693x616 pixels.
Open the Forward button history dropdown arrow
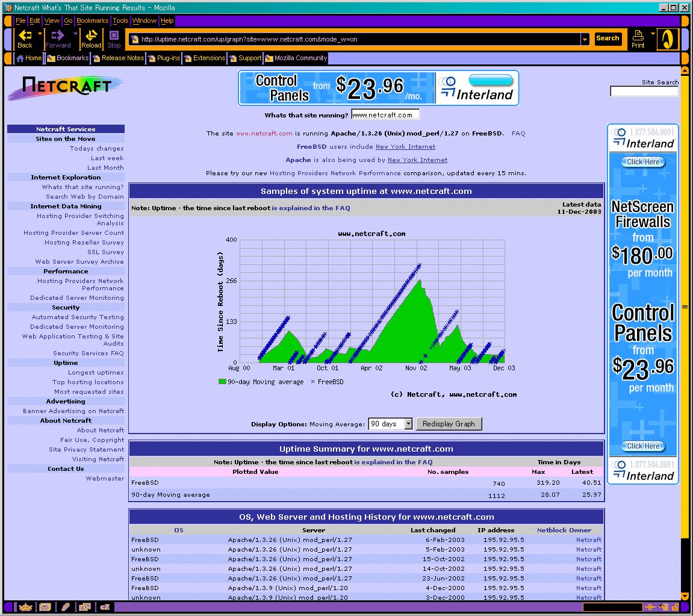click(x=75, y=34)
